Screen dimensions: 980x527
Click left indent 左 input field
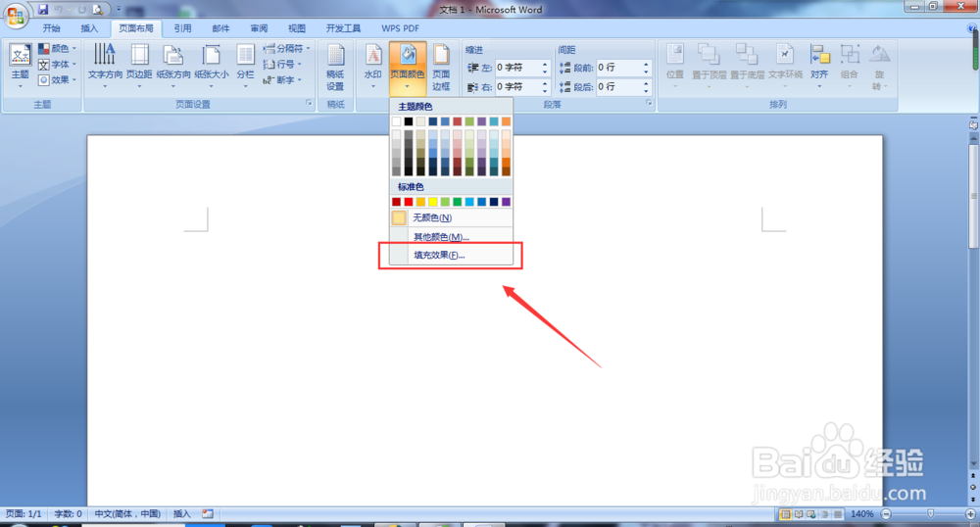[517, 68]
